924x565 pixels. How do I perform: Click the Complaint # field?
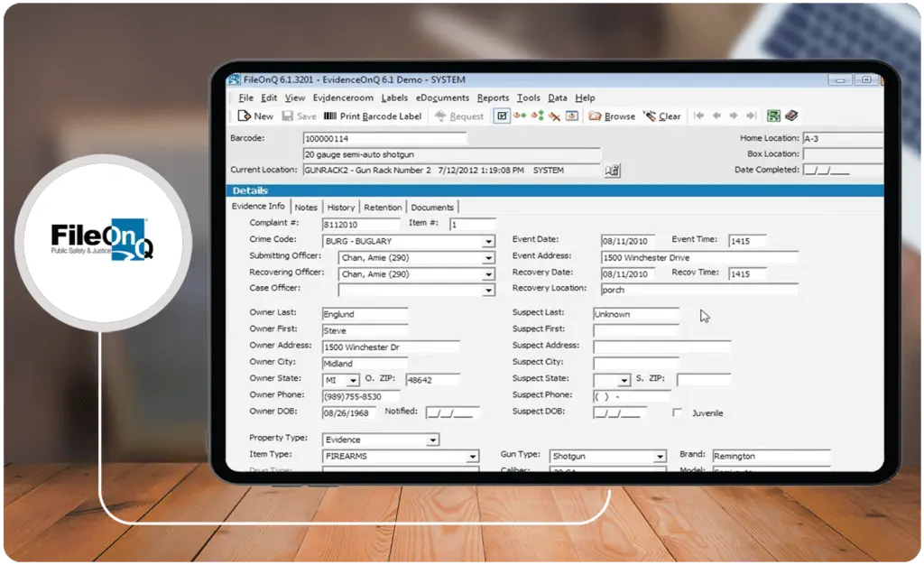[x=361, y=225]
